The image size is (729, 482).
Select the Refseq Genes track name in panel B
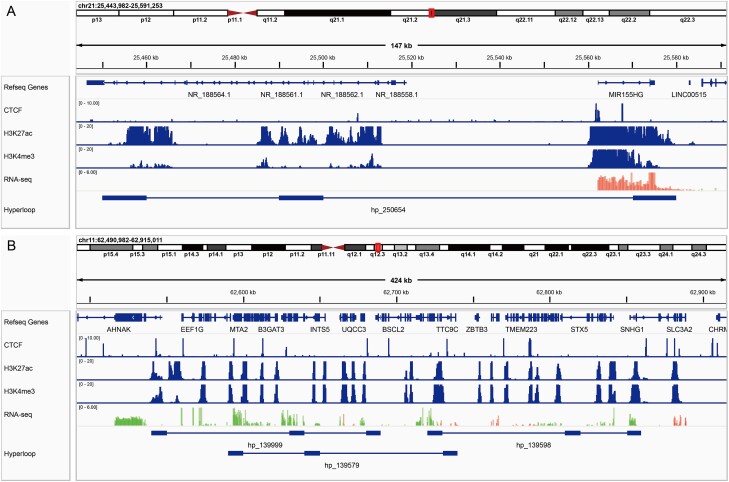[26, 322]
